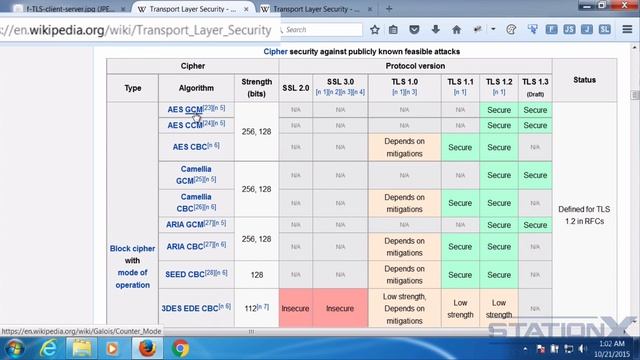This screenshot has height=360, width=640.
Task: Go to Firefox home page icon
Action: pyautogui.click(x=456, y=29)
